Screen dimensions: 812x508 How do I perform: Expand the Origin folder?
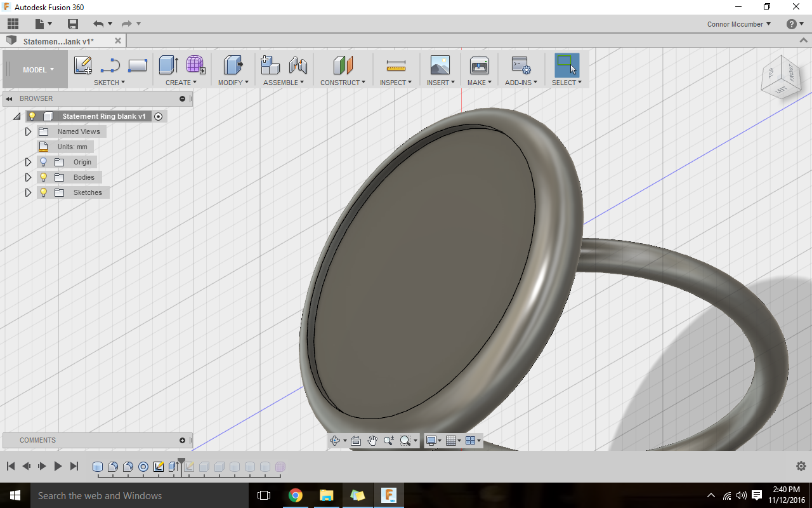(28, 162)
